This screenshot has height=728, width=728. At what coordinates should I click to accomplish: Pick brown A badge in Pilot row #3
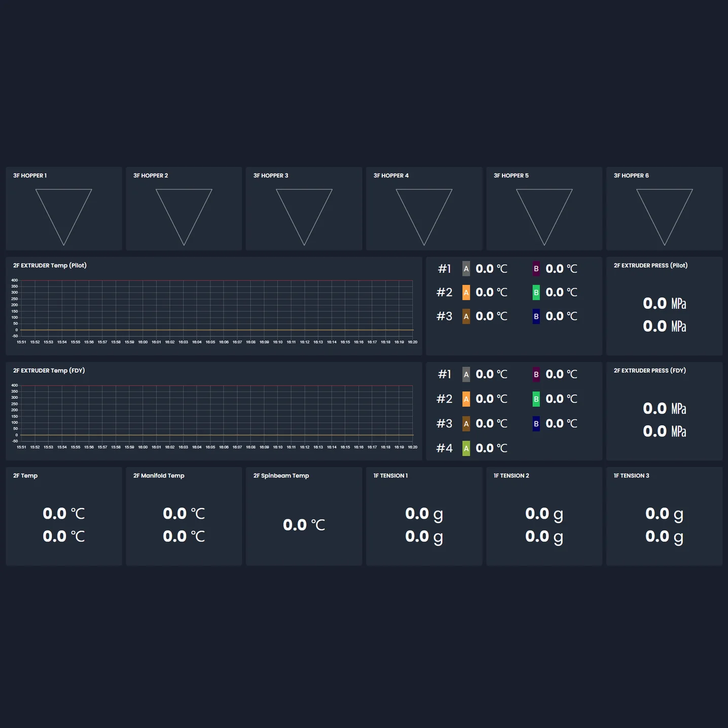tap(466, 316)
